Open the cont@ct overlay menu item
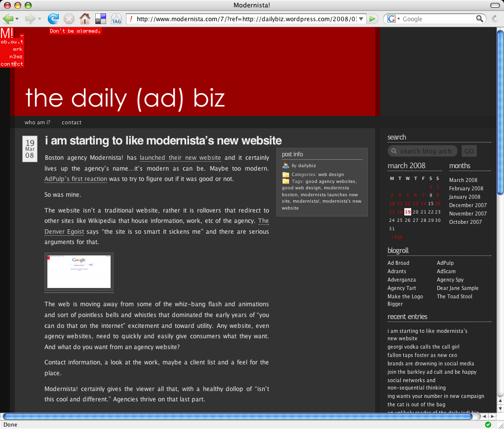 tap(12, 64)
